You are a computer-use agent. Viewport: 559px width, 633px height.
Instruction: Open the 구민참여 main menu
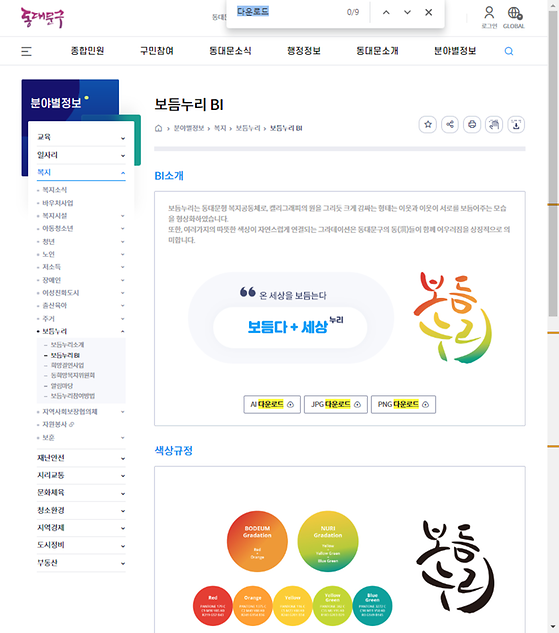(x=157, y=51)
